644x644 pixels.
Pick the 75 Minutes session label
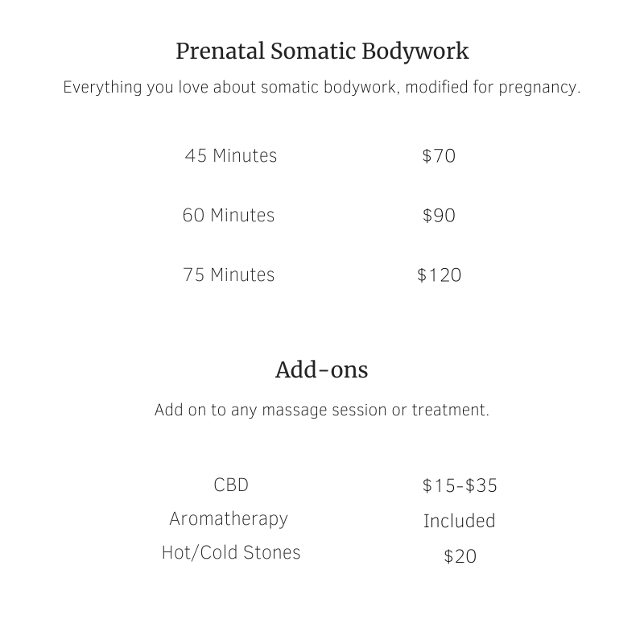point(229,275)
